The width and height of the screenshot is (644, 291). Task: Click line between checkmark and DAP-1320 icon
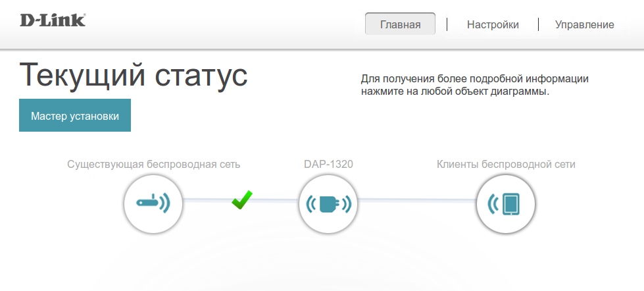pyautogui.click(x=276, y=199)
